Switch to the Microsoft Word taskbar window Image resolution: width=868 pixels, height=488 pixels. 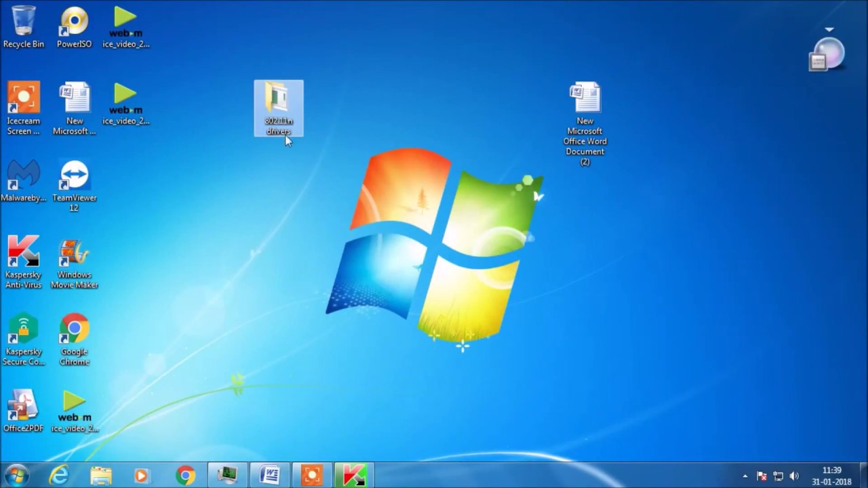click(269, 476)
